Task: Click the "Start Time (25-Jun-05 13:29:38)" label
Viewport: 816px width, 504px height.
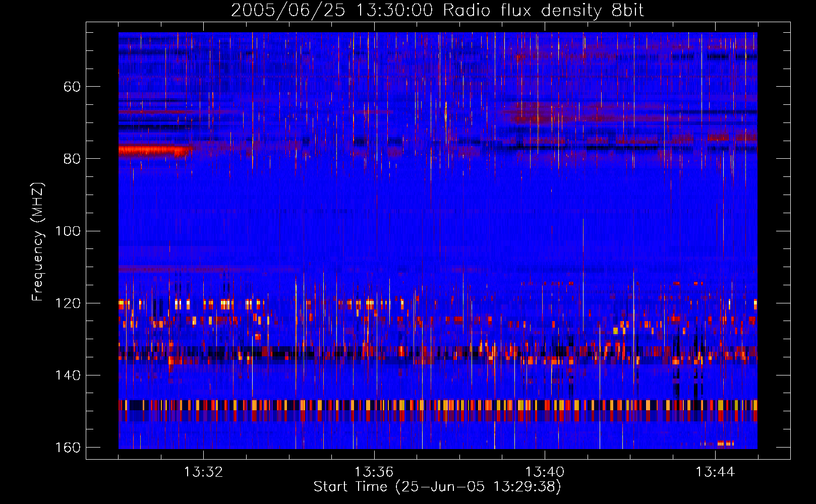Action: coord(437,487)
